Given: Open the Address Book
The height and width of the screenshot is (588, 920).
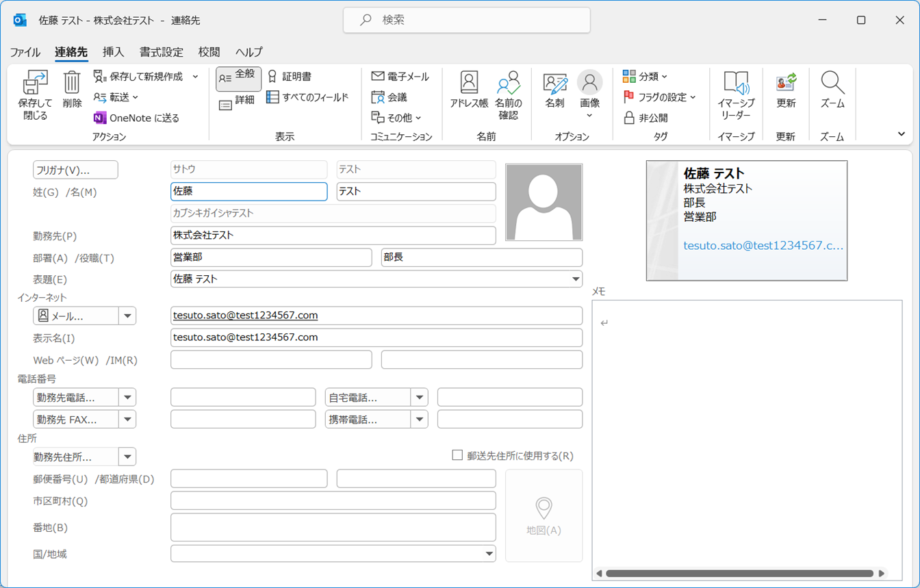Looking at the screenshot, I should point(469,85).
